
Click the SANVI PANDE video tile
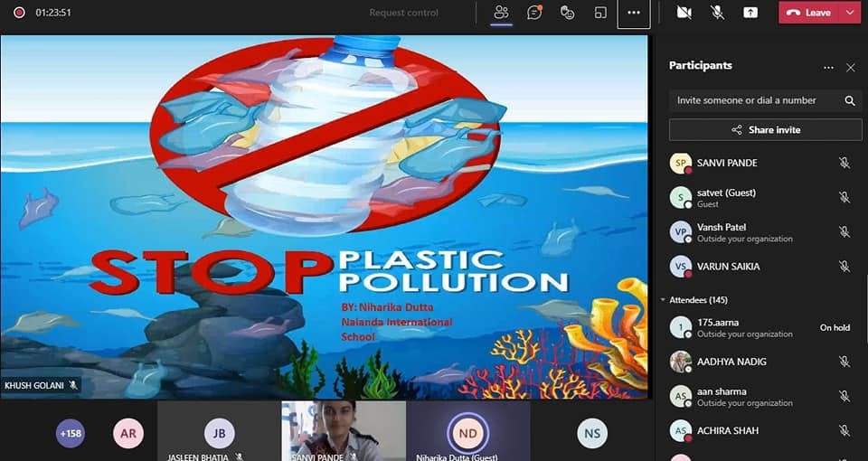pos(344,431)
